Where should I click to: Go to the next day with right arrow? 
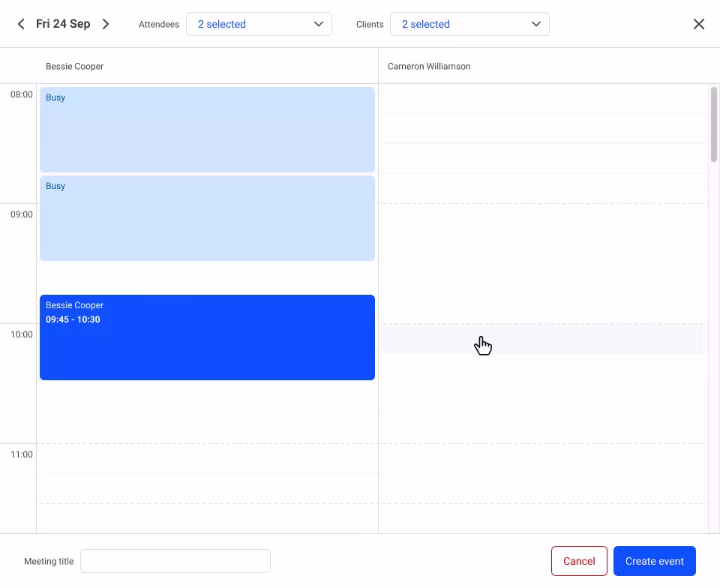point(106,24)
